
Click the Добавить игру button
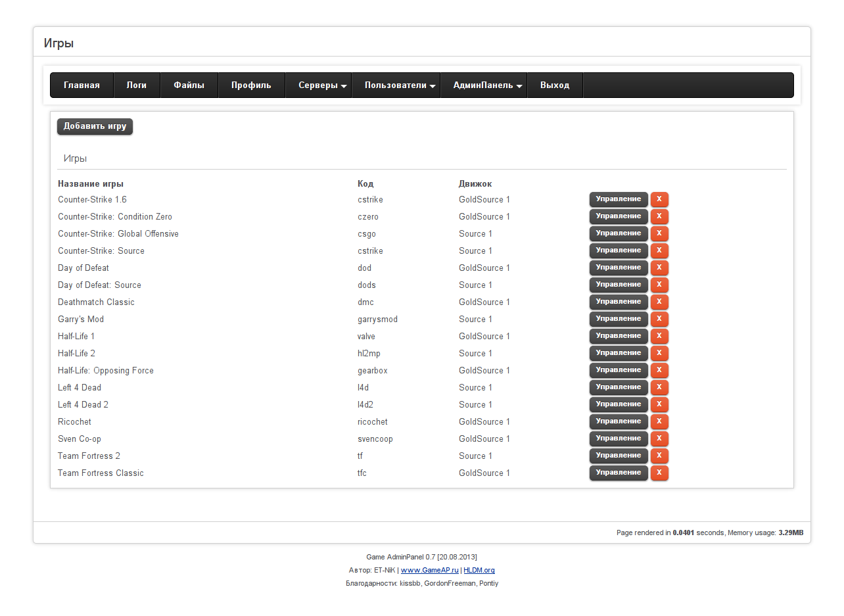click(x=95, y=126)
